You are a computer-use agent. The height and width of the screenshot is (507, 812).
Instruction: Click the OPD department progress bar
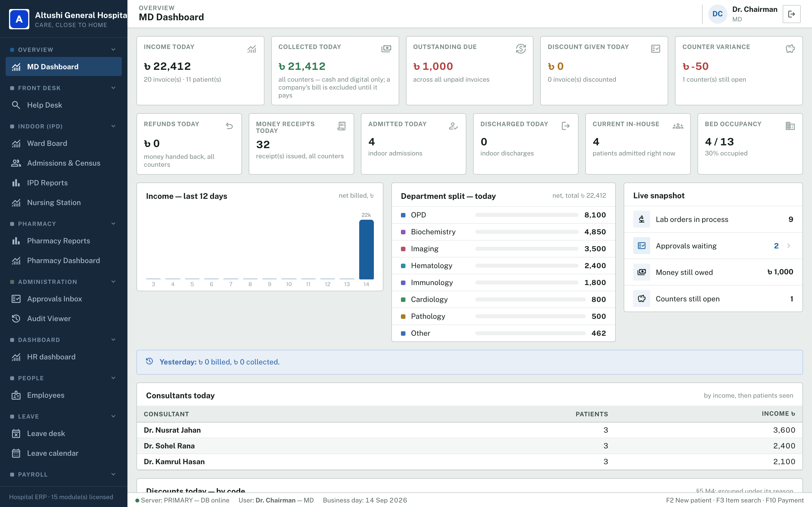click(527, 215)
